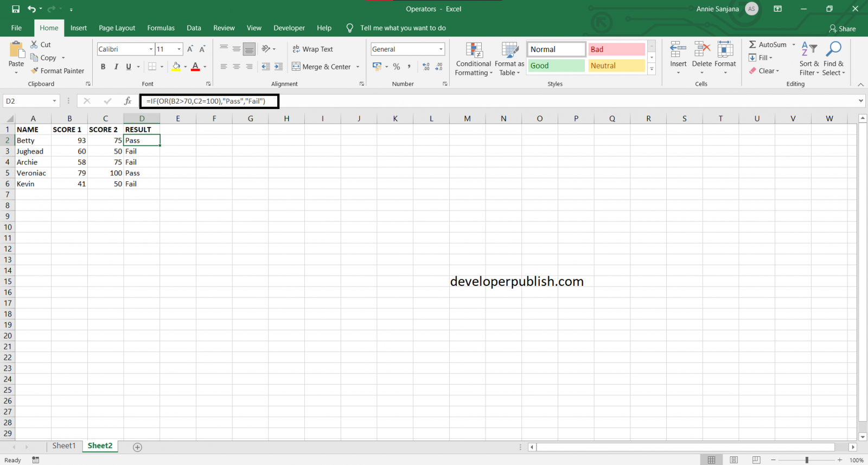Screen dimensions: 868x465
Task: Click the Undo arrow icon
Action: [32, 9]
